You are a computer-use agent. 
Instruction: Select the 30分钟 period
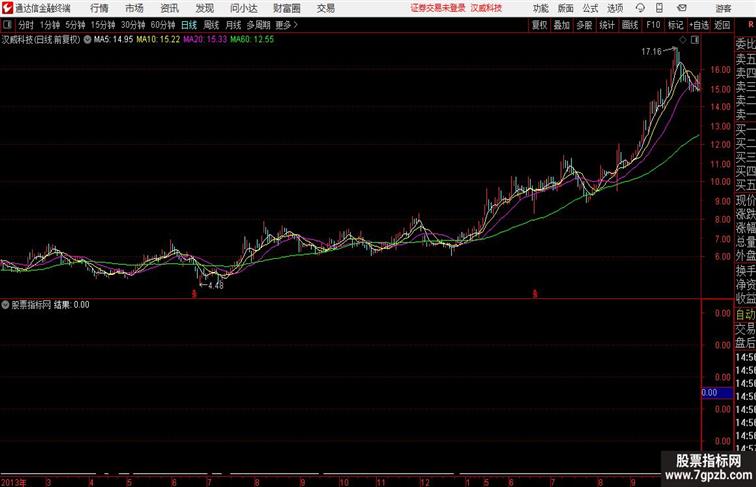(133, 25)
